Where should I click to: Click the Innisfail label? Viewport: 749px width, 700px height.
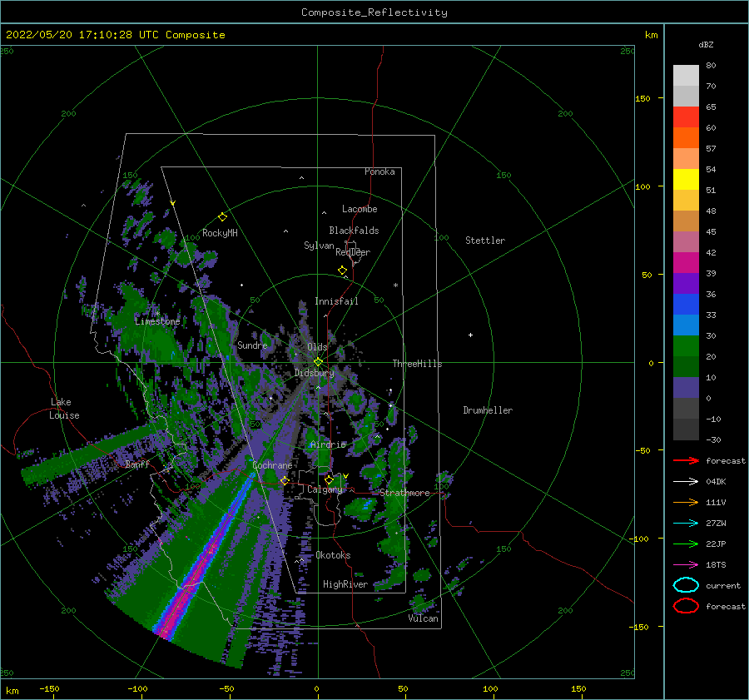coord(336,301)
